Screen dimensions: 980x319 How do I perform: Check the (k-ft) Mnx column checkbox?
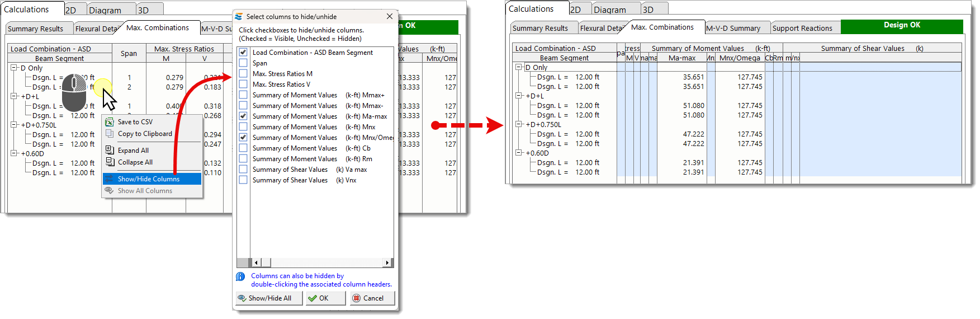[x=243, y=126]
